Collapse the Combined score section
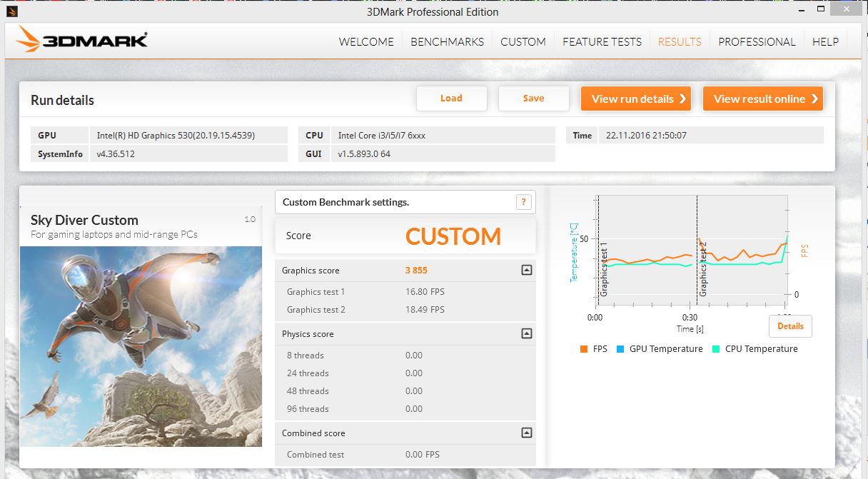This screenshot has width=868, height=479. click(526, 433)
